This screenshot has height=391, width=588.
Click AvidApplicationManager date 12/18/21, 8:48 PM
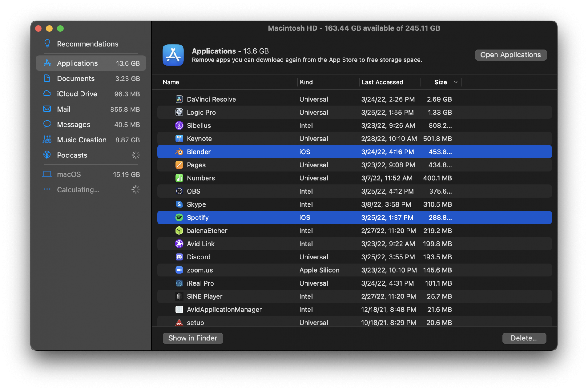click(x=388, y=310)
